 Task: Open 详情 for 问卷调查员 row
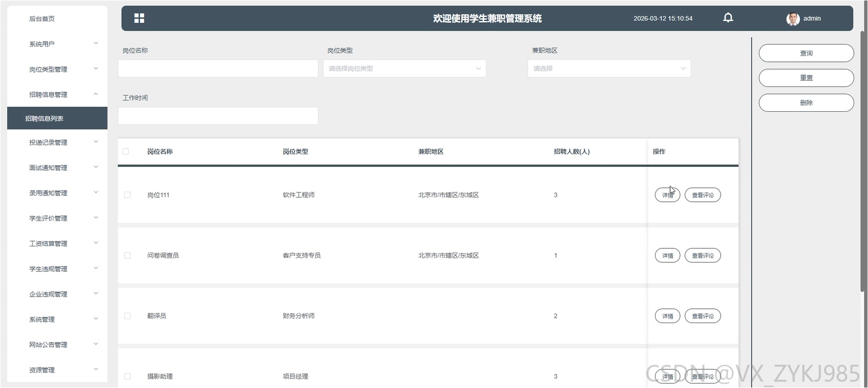tap(667, 255)
